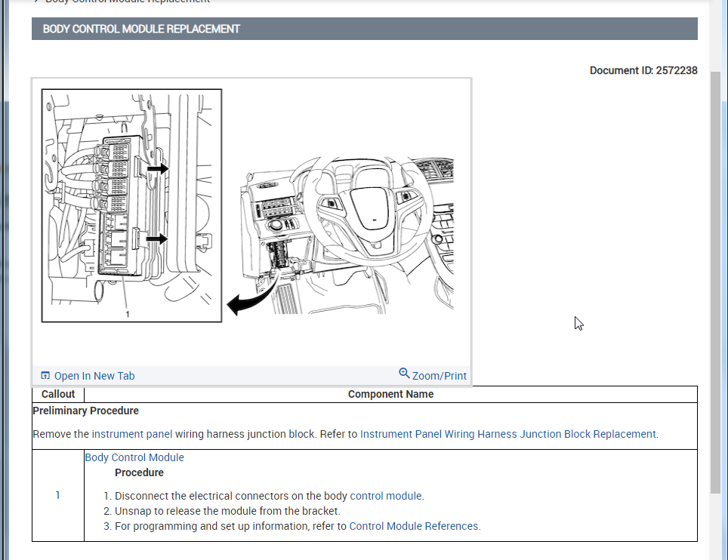Click the module detail diagram on the left
Screen dimensions: 728x560
(131, 205)
